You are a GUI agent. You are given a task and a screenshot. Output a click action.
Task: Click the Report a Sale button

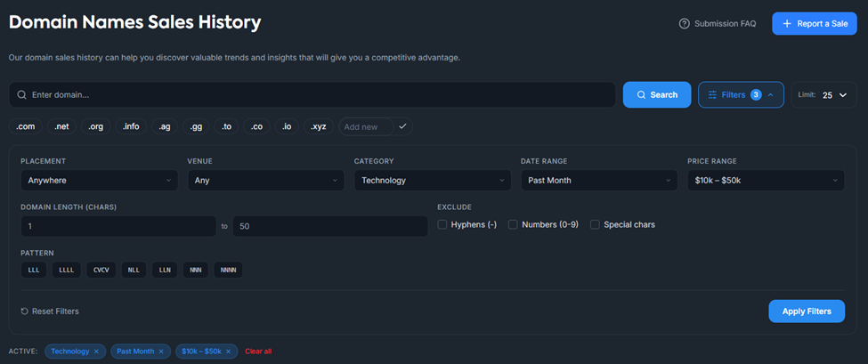[814, 24]
